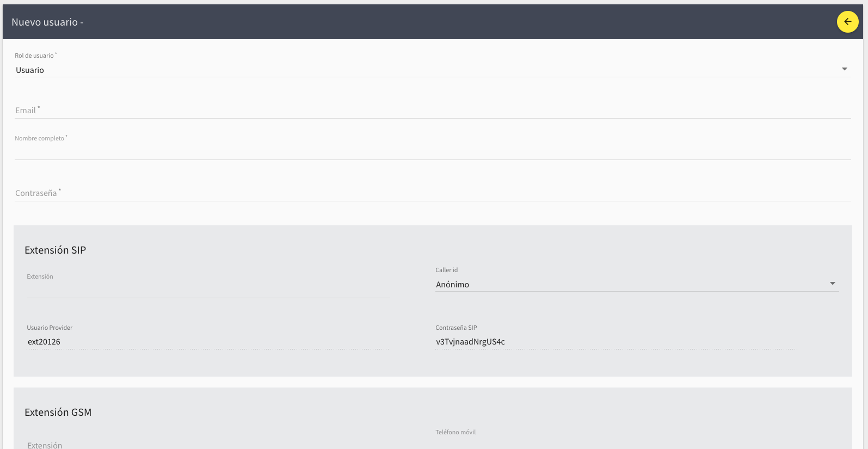Viewport: 868px width, 449px height.
Task: Click the Extensión GSM section heading
Action: (x=58, y=413)
